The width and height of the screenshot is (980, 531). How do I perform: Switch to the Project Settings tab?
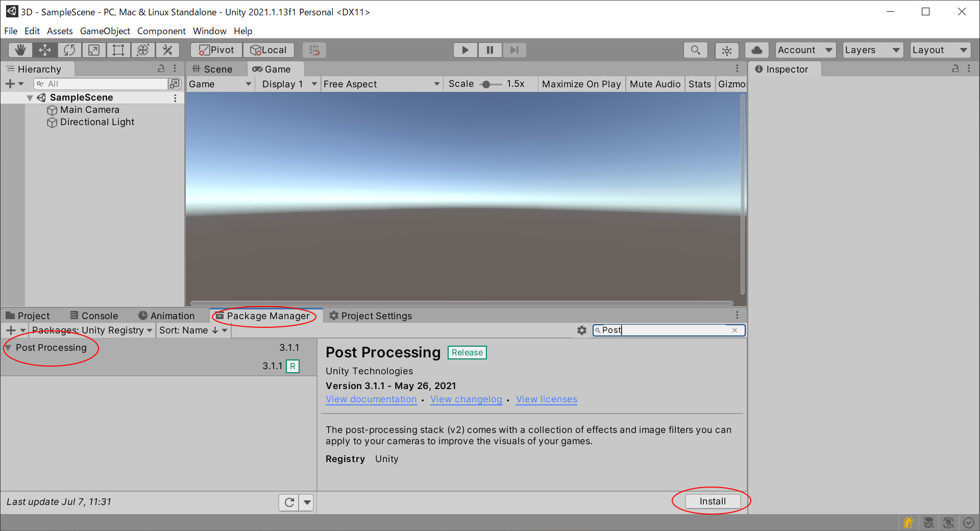coord(371,316)
